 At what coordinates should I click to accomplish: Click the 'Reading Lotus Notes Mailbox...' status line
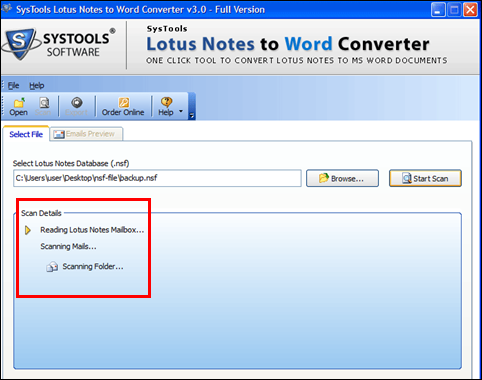click(x=92, y=230)
